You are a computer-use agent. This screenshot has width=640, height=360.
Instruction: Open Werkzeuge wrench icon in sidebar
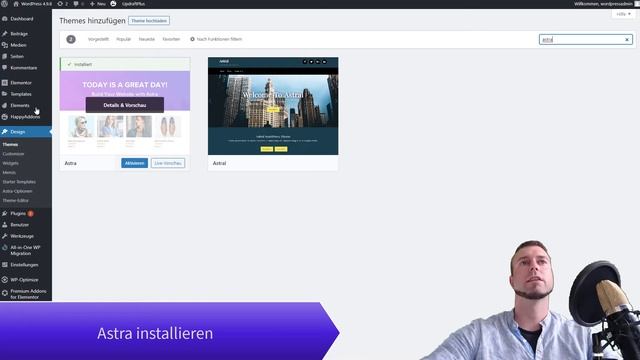4,236
